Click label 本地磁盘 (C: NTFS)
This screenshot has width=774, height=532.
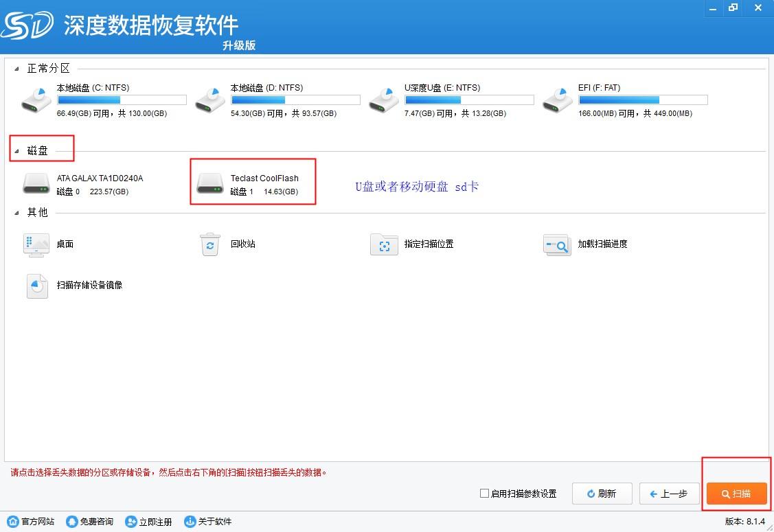tap(93, 88)
